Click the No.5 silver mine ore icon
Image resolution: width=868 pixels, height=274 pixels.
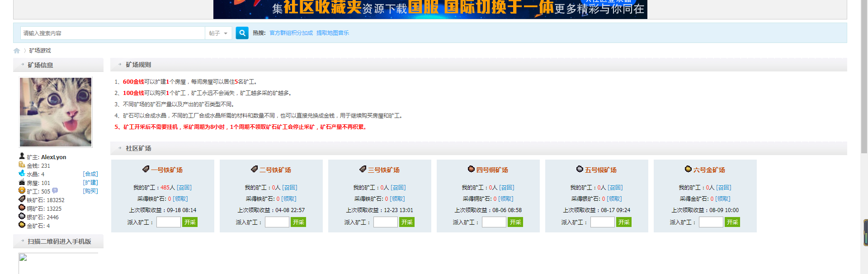(580, 169)
